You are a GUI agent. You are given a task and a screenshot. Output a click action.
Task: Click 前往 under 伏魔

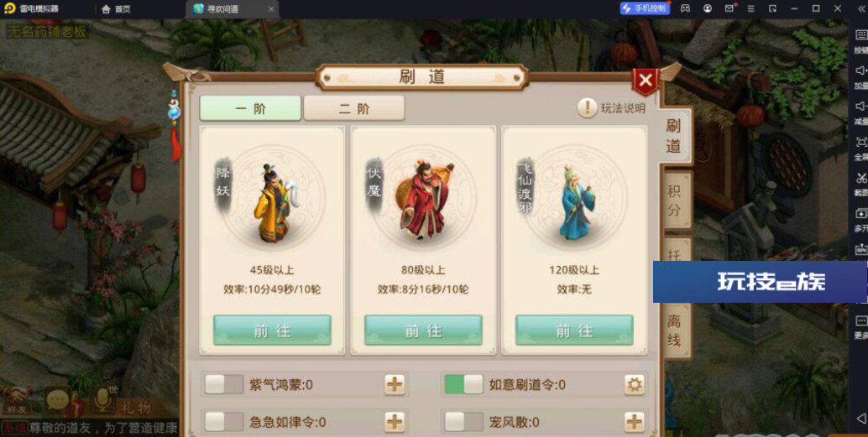pyautogui.click(x=423, y=330)
